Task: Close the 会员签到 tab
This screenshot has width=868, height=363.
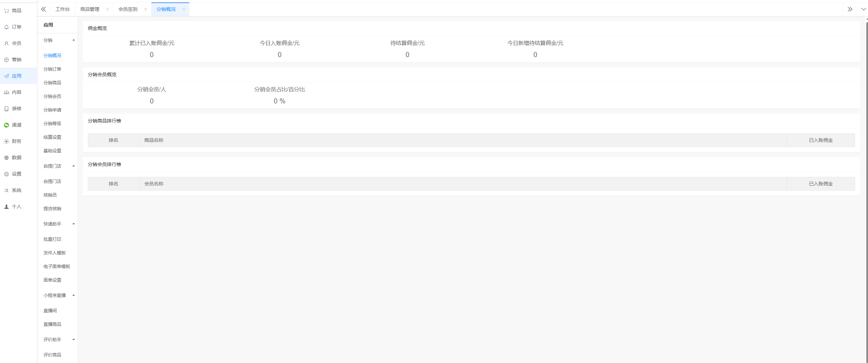Action: [x=146, y=9]
